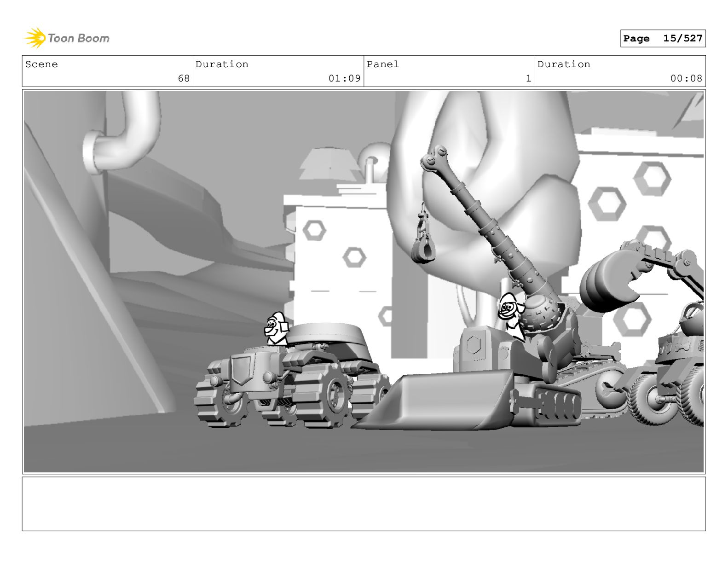Select the Scene label text

pos(41,64)
